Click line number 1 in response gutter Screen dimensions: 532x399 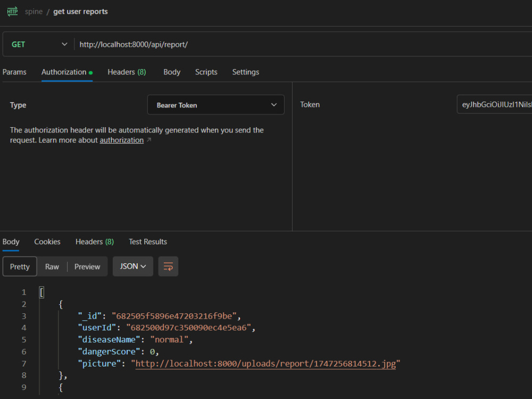[x=24, y=292]
